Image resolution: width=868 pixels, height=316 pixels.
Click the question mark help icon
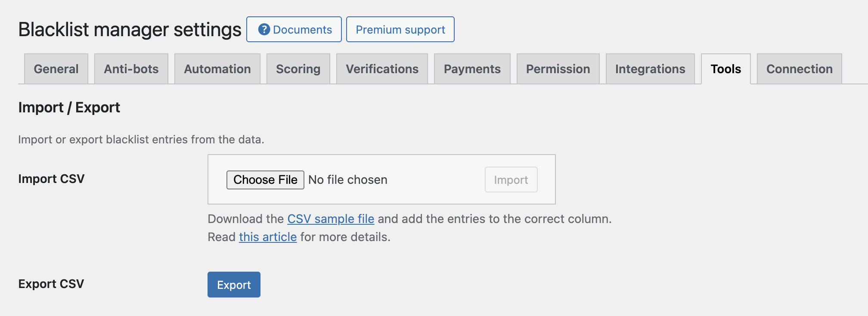(x=264, y=29)
